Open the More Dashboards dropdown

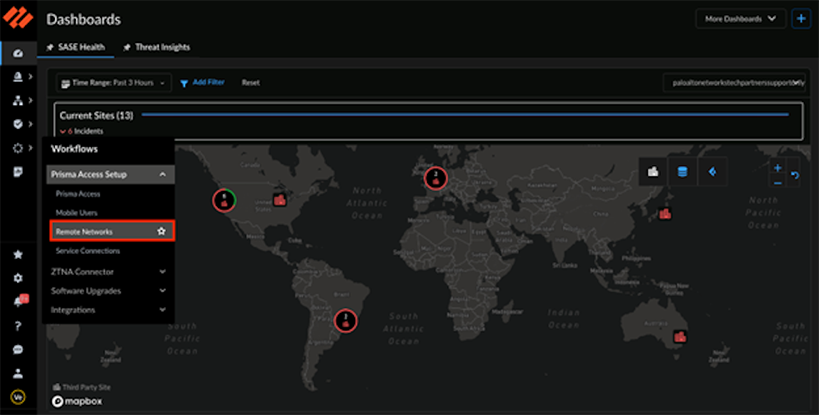[x=740, y=19]
